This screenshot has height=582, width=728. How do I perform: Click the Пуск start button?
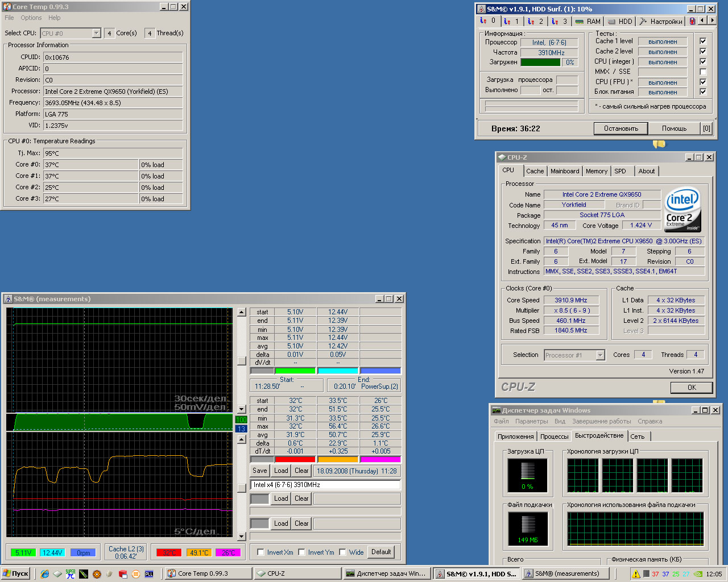click(x=15, y=573)
